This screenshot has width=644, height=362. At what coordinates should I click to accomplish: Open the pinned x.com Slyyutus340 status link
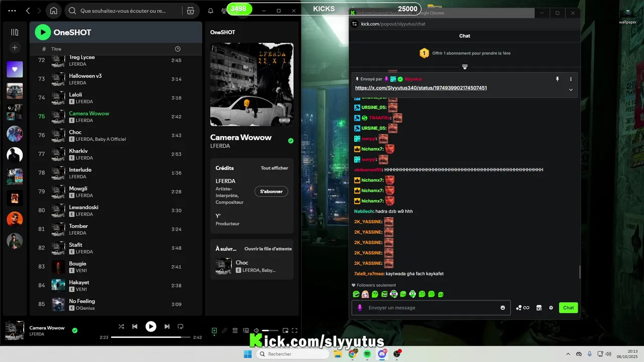[x=421, y=88]
